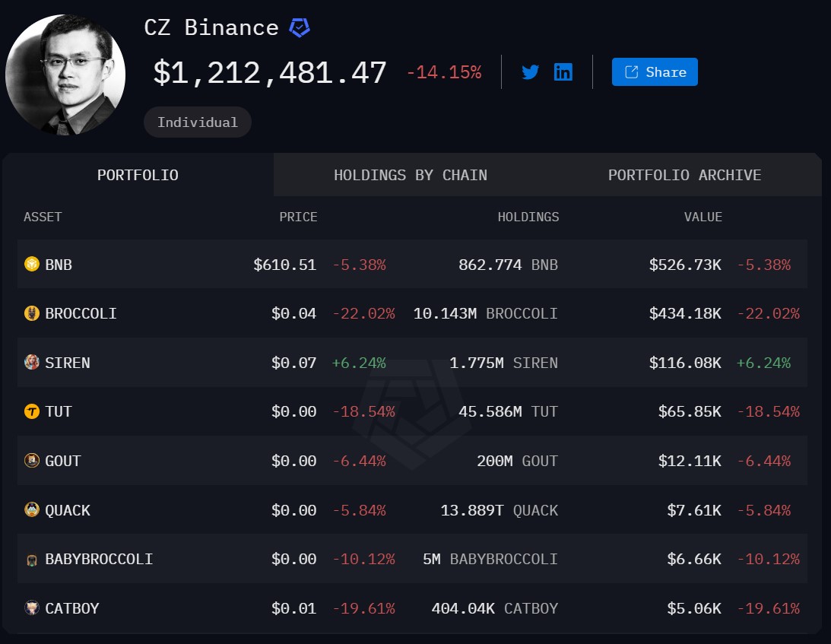831x644 pixels.
Task: Click the Twitter bird icon
Action: pyautogui.click(x=530, y=72)
